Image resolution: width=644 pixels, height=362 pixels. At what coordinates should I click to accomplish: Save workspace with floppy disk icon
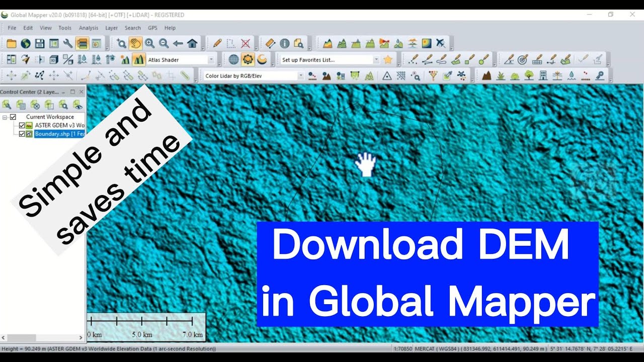[39, 43]
